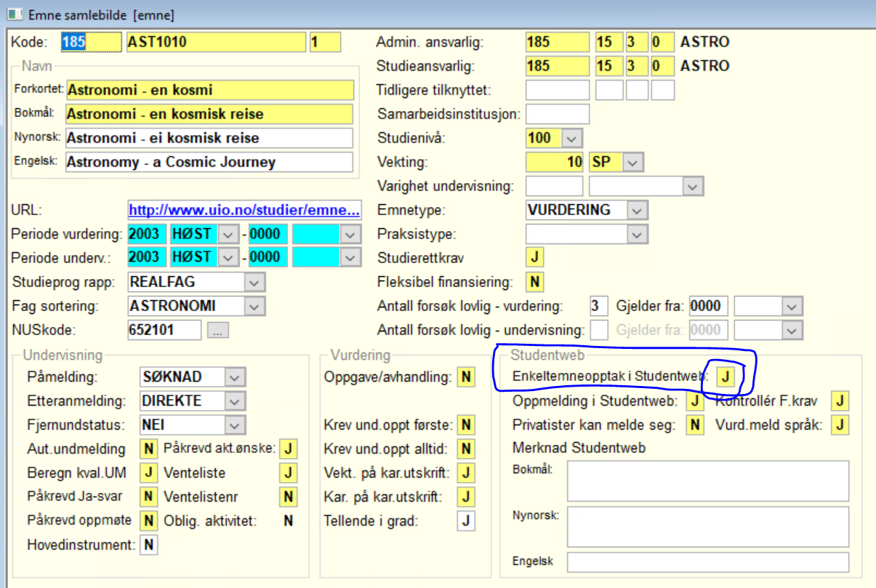The width and height of the screenshot is (876, 588).
Task: Toggle the Venteliste J field
Action: [x=289, y=472]
